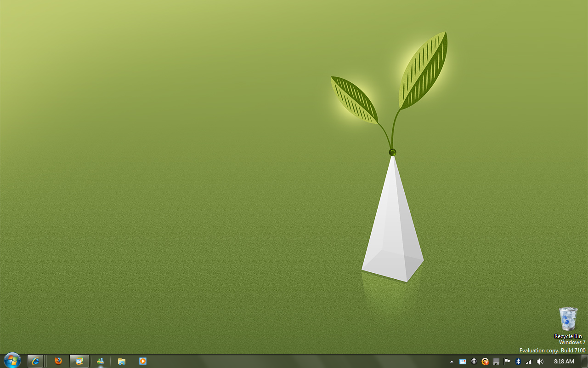The image size is (588, 368).
Task: Open Mozilla Firefox from the taskbar
Action: pos(58,361)
